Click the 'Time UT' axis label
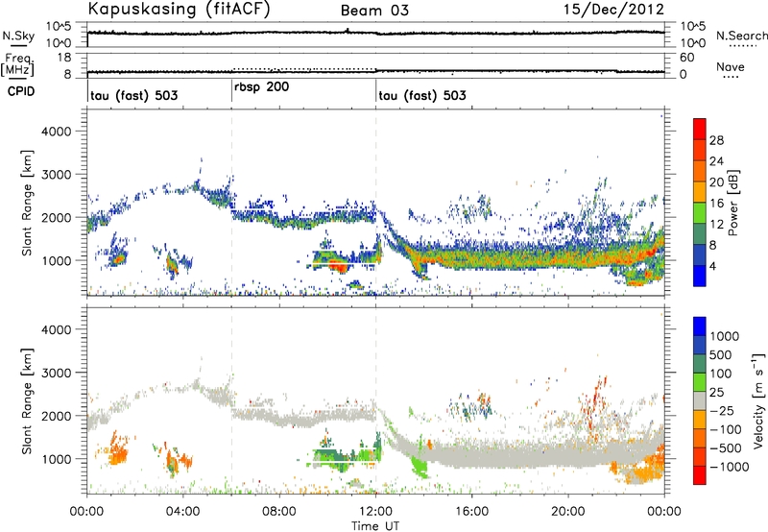 tap(375, 526)
